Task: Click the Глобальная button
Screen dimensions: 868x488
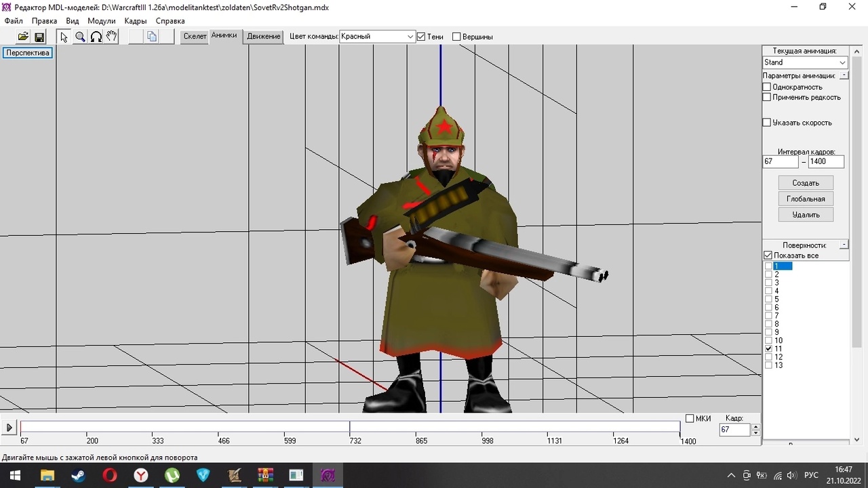Action: pyautogui.click(x=806, y=199)
